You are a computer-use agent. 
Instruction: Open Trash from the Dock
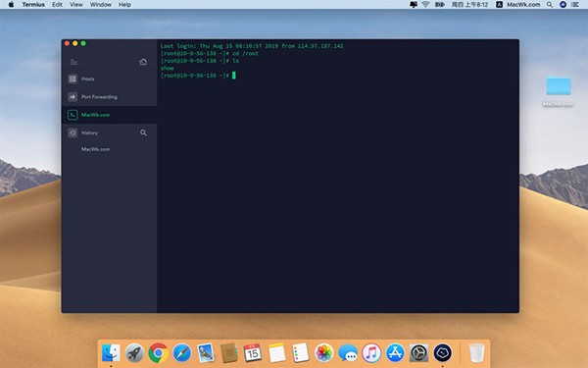[x=476, y=353]
